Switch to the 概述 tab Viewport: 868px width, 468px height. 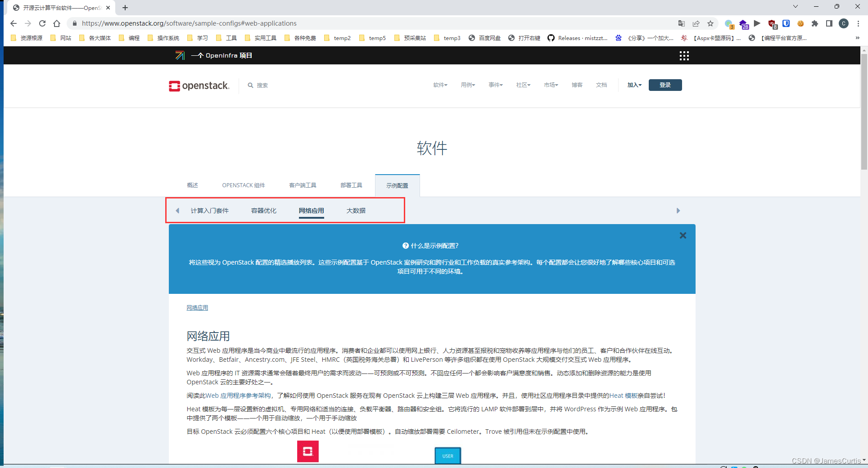pyautogui.click(x=193, y=185)
